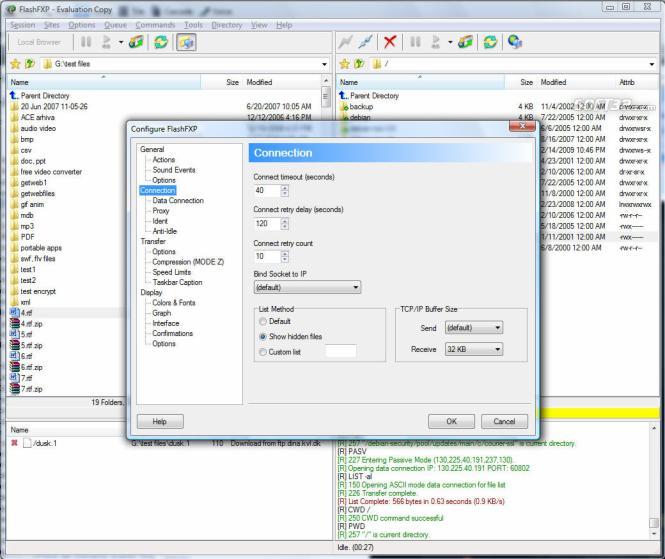The height and width of the screenshot is (559, 665).
Task: Open the remote path dropdown arrow
Action: tap(652, 64)
